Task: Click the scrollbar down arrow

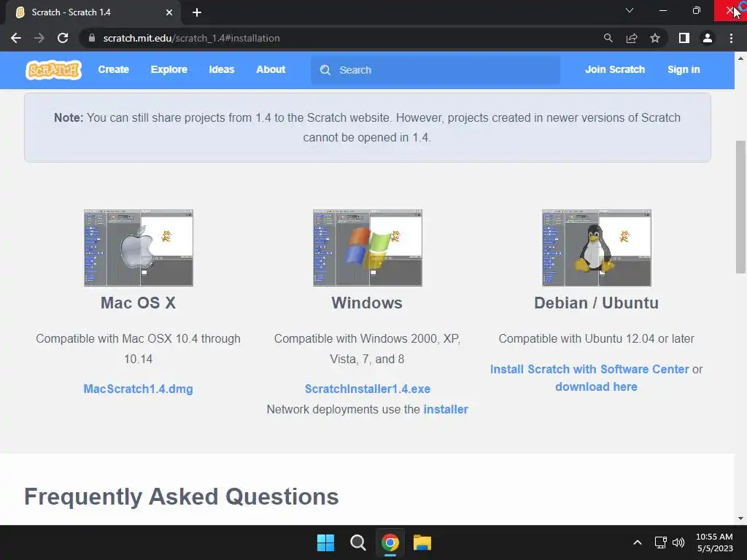Action: tap(741, 518)
